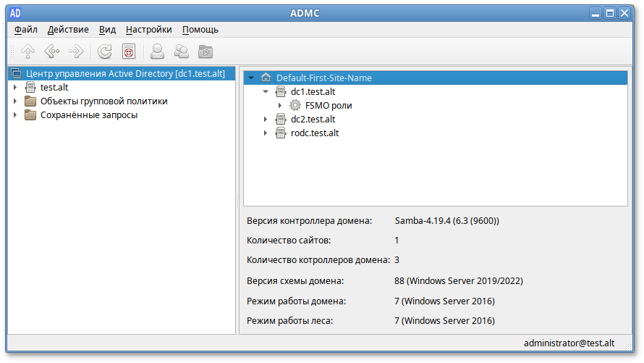The width and height of the screenshot is (644, 363).
Task: Click the console icon of Центр управления Active Directory
Action: coord(16,73)
